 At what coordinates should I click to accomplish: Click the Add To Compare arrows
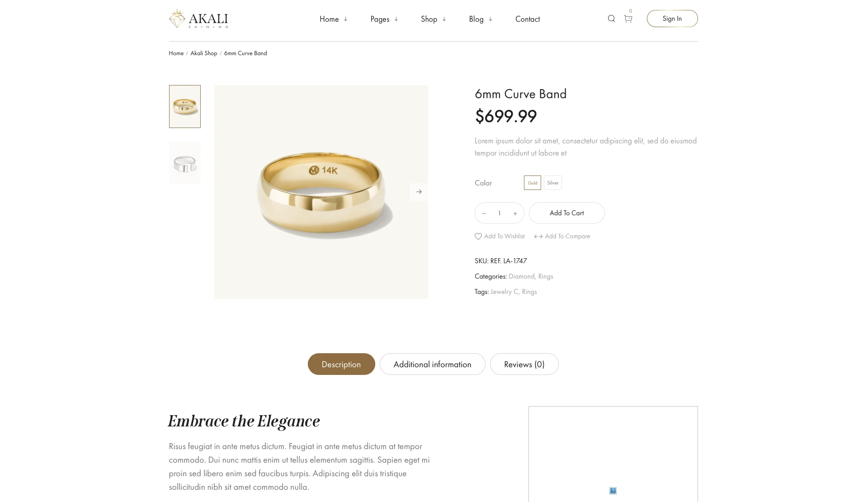pos(538,237)
